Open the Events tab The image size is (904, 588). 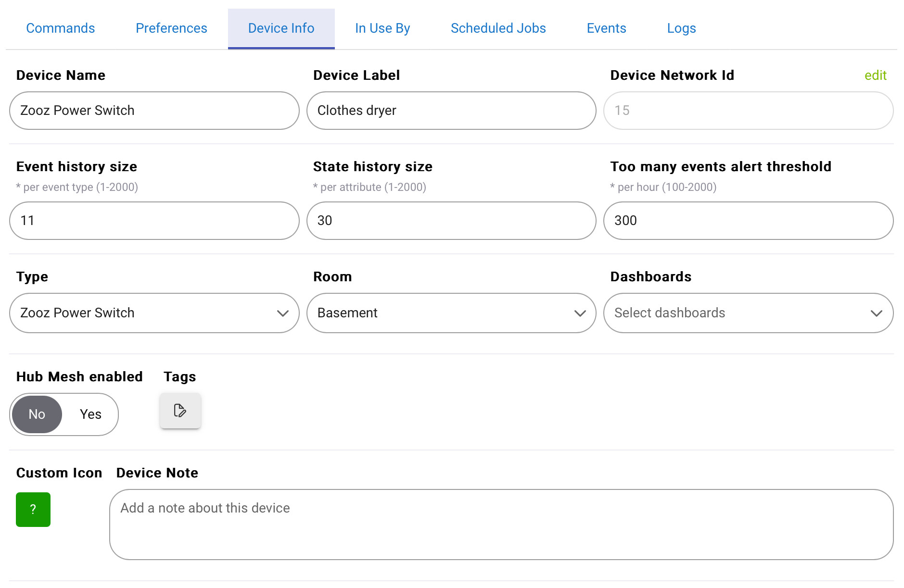[x=607, y=28]
